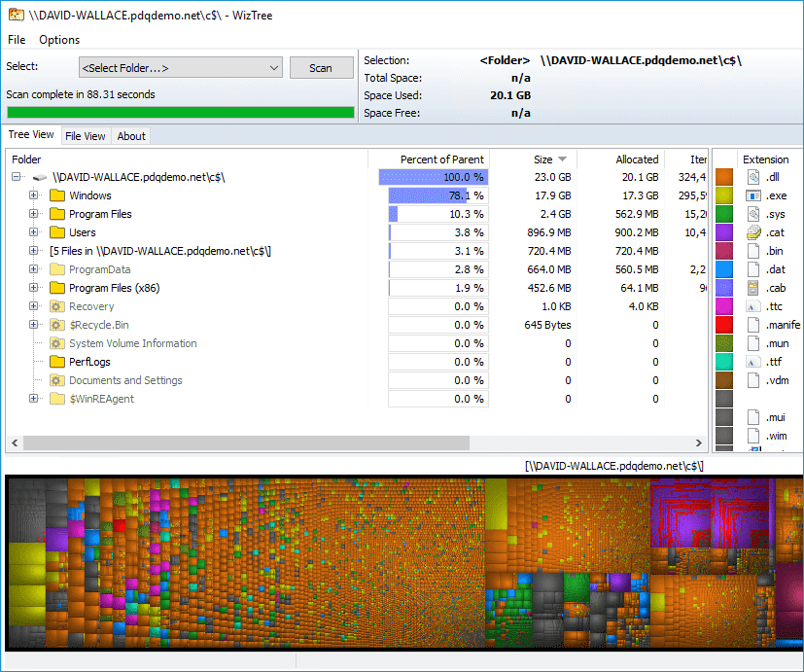Click the .exe extension icon
804x672 pixels.
point(752,195)
